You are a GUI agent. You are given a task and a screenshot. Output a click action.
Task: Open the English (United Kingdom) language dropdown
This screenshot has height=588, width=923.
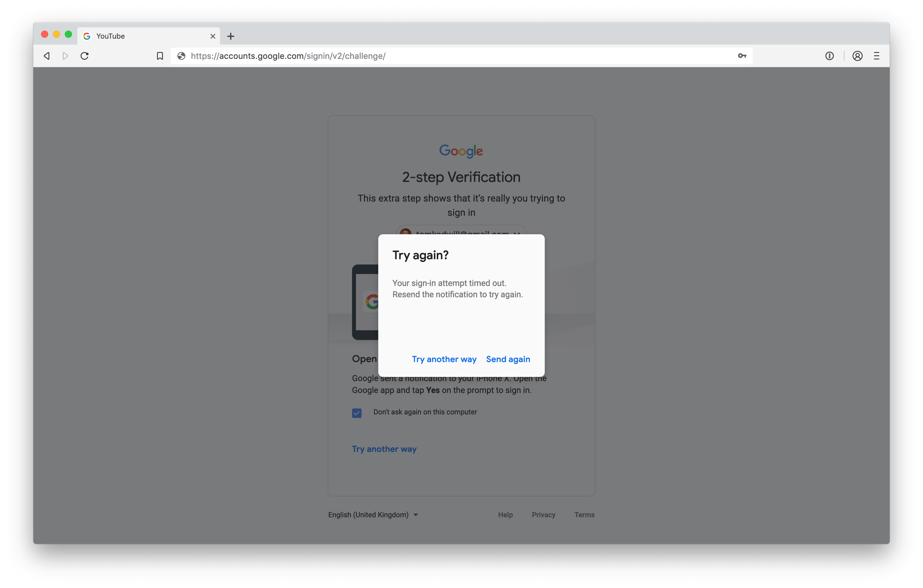[x=373, y=514]
